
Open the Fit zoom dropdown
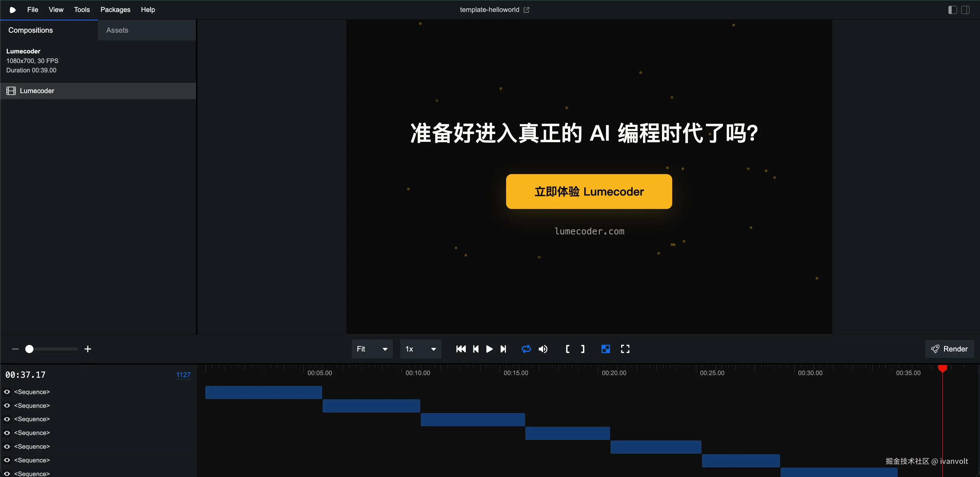pos(372,349)
